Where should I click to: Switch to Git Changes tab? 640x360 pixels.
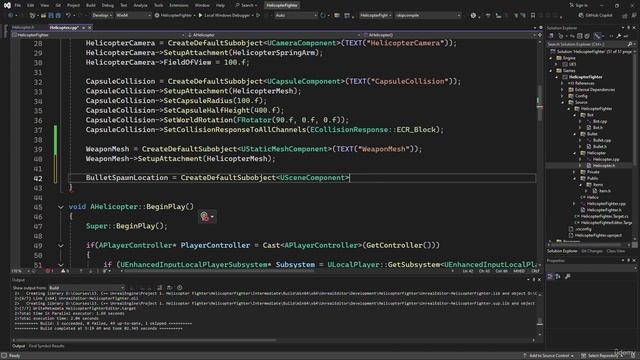pos(591,251)
